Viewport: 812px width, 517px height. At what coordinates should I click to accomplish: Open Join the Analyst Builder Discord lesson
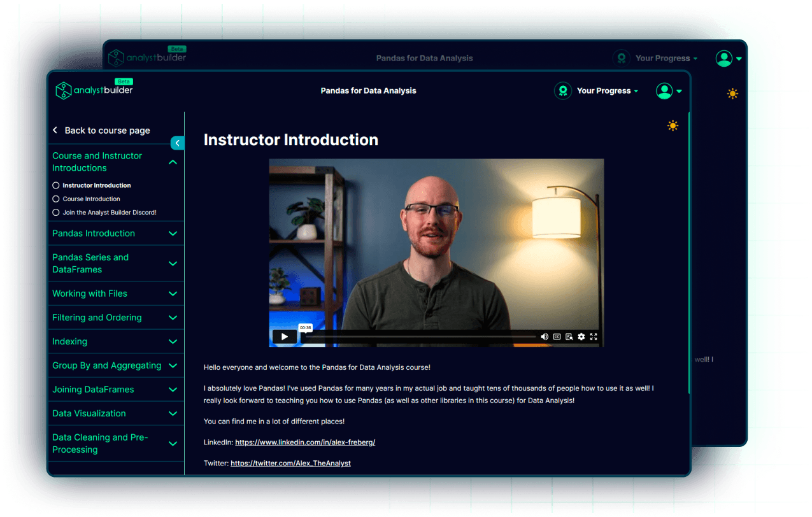(110, 213)
